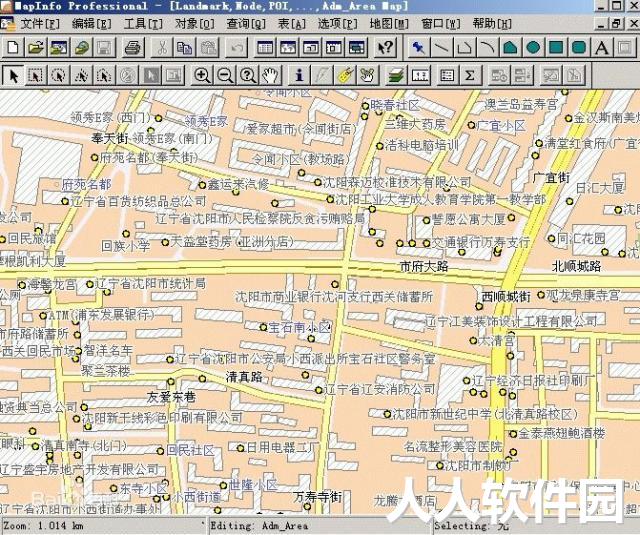Viewport: 640px width, 535px height.
Task: Click the Copy icon
Action: tap(185, 47)
